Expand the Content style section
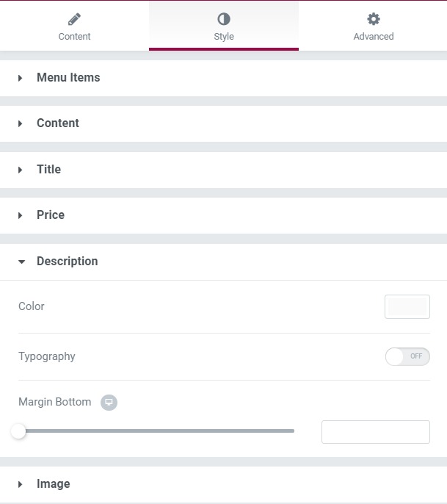The height and width of the screenshot is (504, 447). [223, 123]
